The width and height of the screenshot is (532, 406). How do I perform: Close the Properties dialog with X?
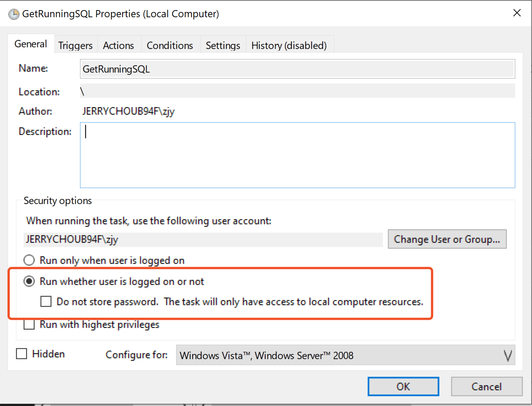pyautogui.click(x=517, y=13)
